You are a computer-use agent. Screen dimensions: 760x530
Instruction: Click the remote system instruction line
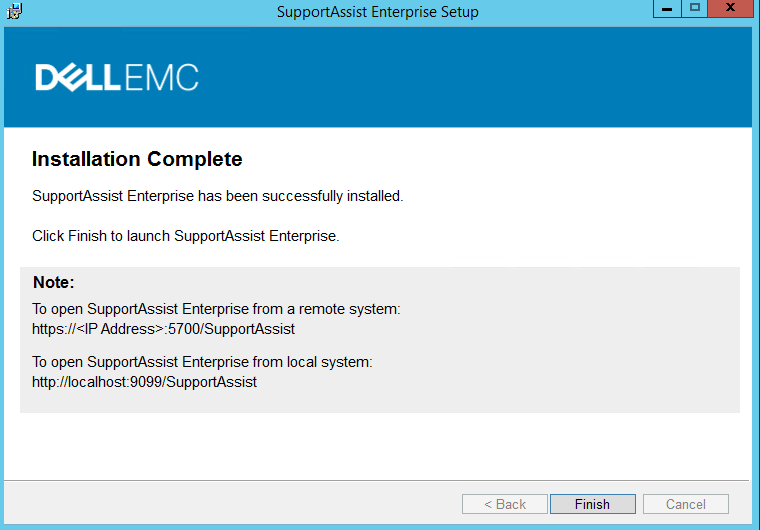click(x=216, y=309)
